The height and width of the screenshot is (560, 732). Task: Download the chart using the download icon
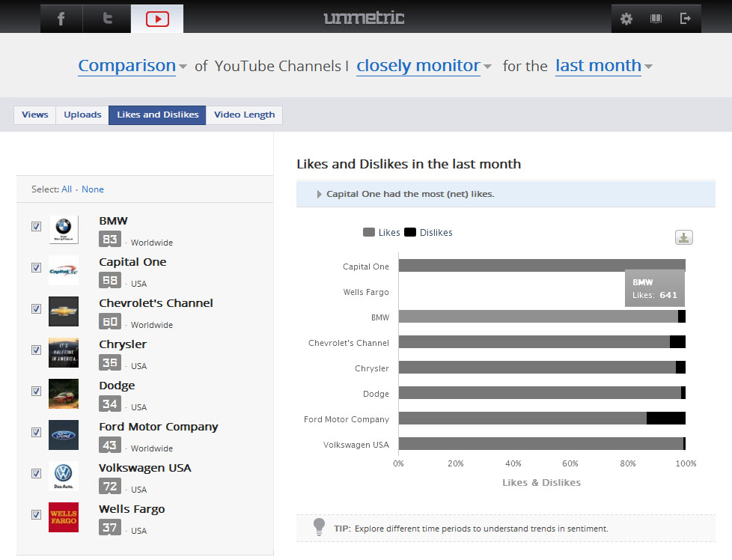coord(684,237)
